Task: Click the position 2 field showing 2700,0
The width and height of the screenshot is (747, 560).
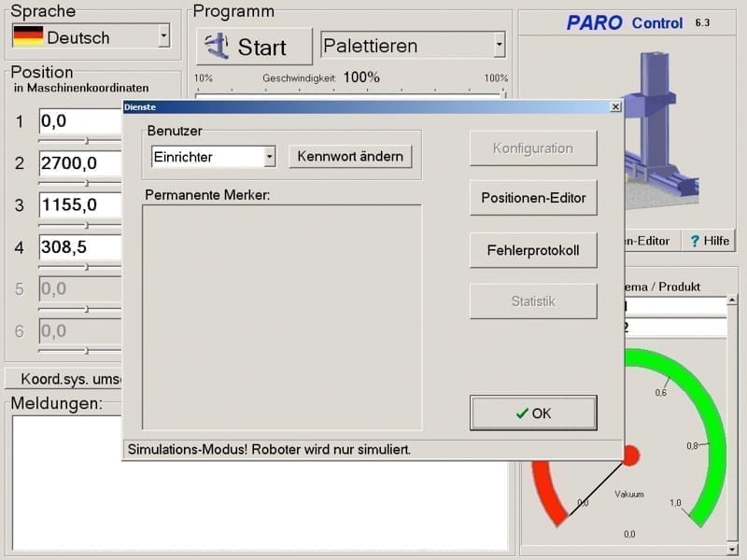Action: (x=80, y=163)
